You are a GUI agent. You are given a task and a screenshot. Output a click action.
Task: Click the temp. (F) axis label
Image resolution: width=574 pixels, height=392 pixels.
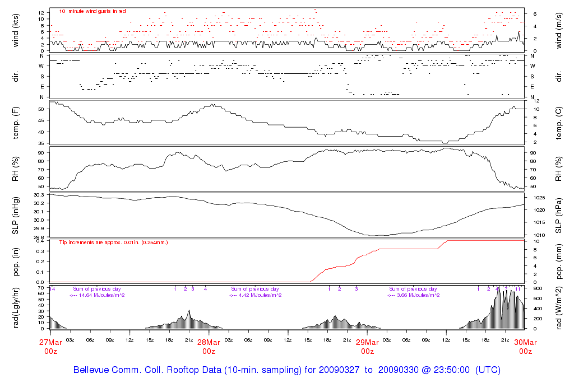coord(16,123)
